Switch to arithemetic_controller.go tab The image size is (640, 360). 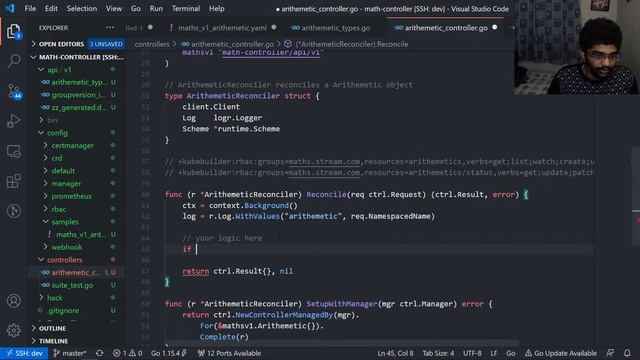(446, 28)
